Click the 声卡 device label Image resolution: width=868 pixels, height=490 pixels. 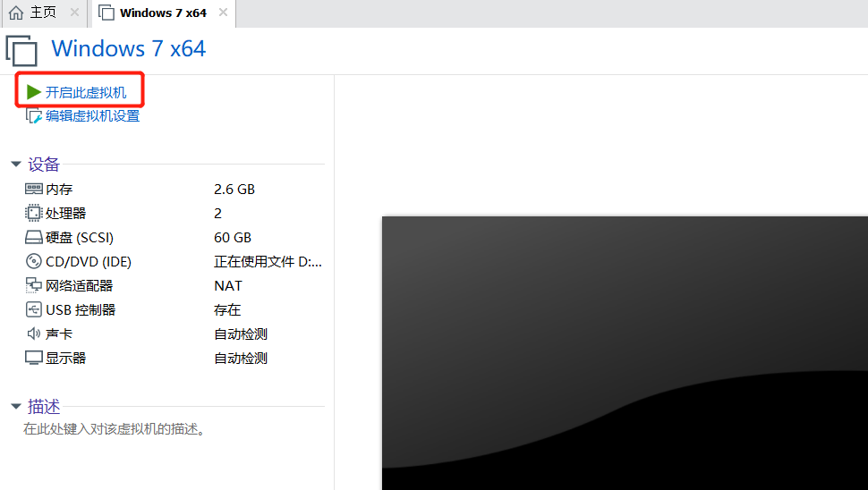(59, 334)
